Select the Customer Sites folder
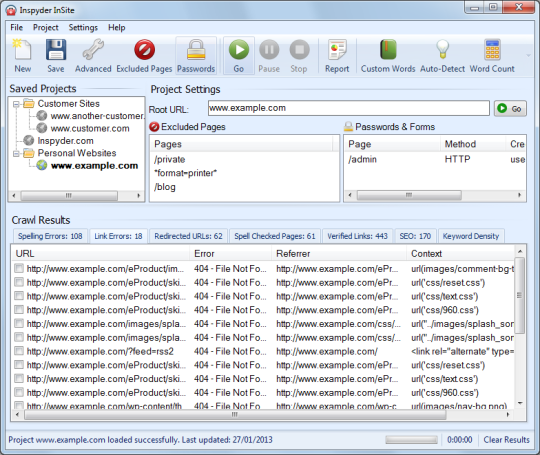The height and width of the screenshot is (455, 540). (x=69, y=103)
